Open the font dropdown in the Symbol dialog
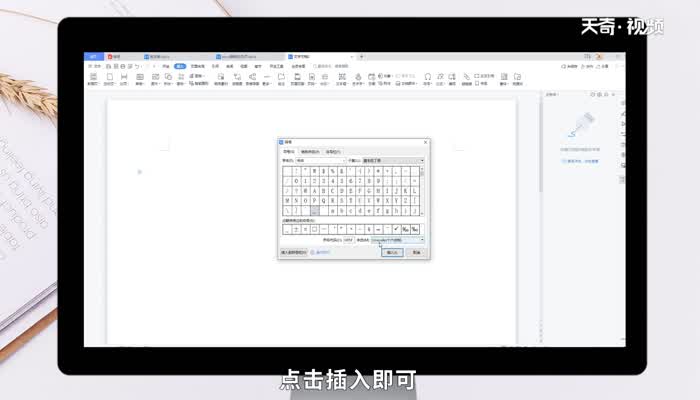 320,160
